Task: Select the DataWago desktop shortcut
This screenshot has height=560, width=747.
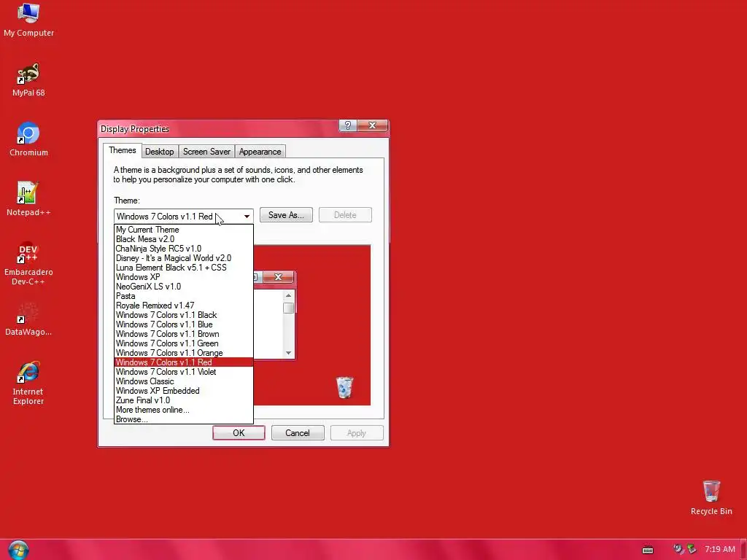Action: coord(28,319)
